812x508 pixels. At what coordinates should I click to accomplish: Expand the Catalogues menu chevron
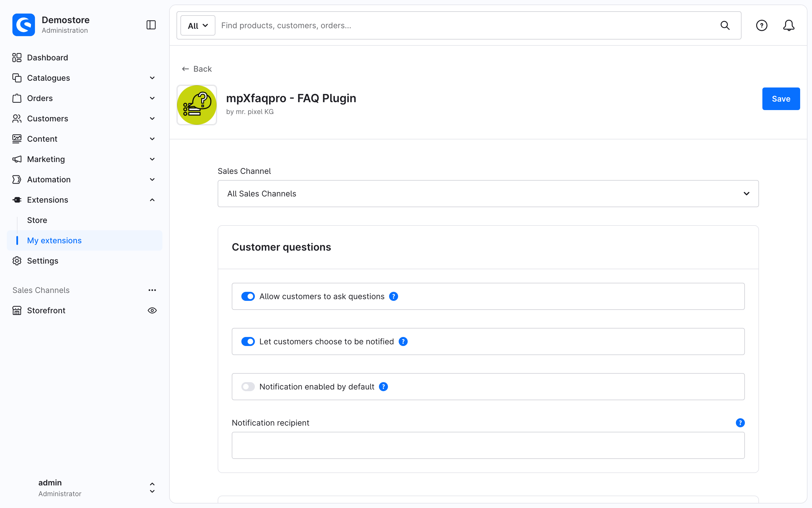[x=152, y=78]
